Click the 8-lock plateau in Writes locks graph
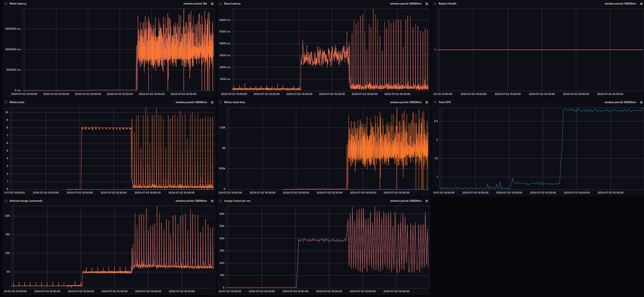644x297 pixels. pyautogui.click(x=107, y=128)
